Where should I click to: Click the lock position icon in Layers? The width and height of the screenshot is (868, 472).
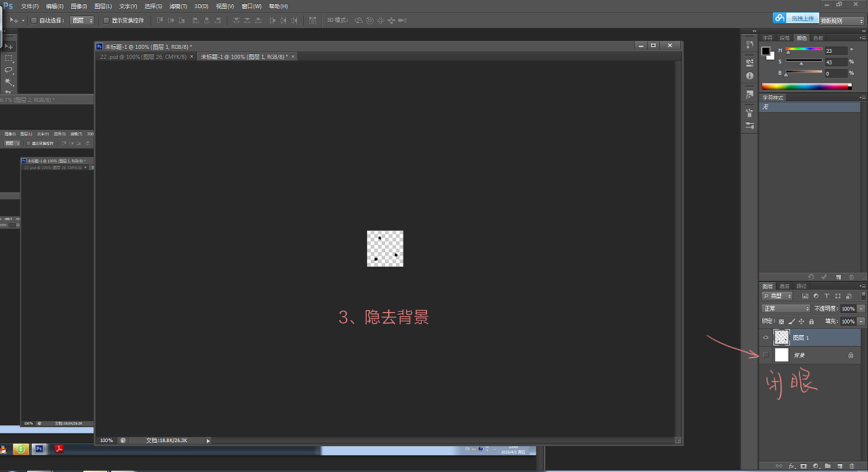(802, 321)
